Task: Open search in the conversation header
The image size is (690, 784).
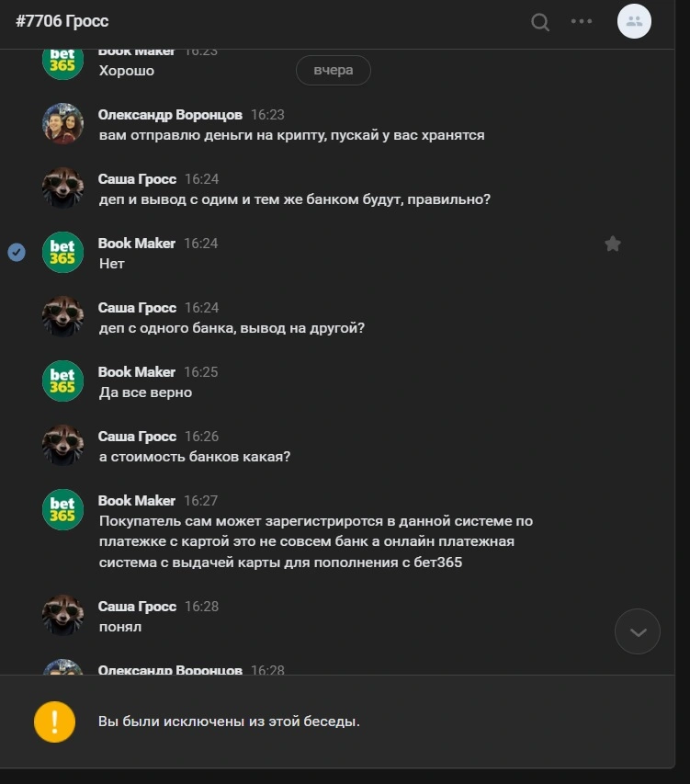Action: 540,22
